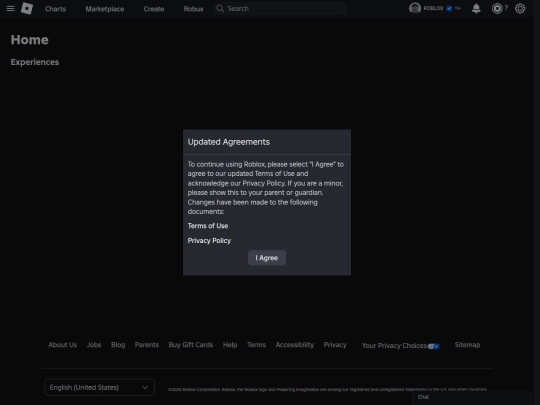Open the Parents footer link

146,345
